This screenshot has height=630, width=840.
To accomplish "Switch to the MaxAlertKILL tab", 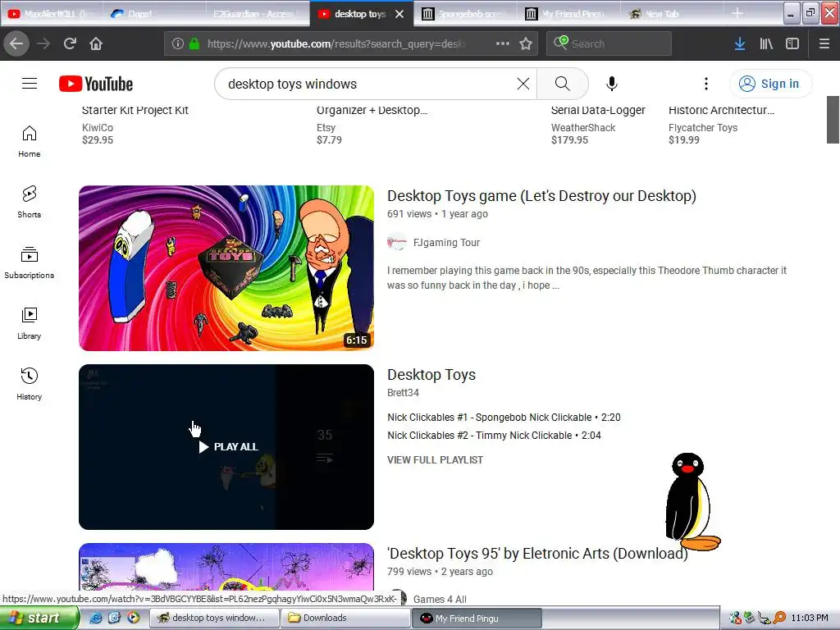I will point(52,14).
